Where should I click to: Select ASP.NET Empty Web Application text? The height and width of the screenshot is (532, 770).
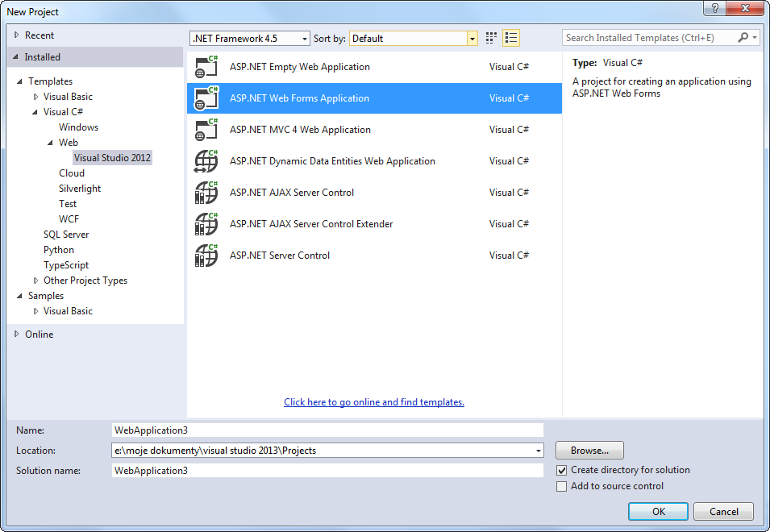(x=300, y=67)
